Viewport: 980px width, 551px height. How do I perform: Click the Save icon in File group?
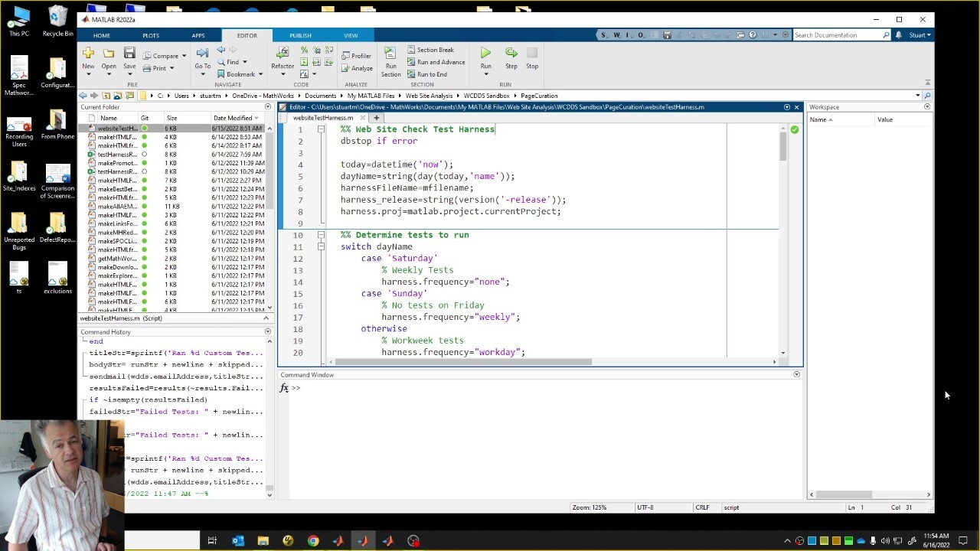129,54
